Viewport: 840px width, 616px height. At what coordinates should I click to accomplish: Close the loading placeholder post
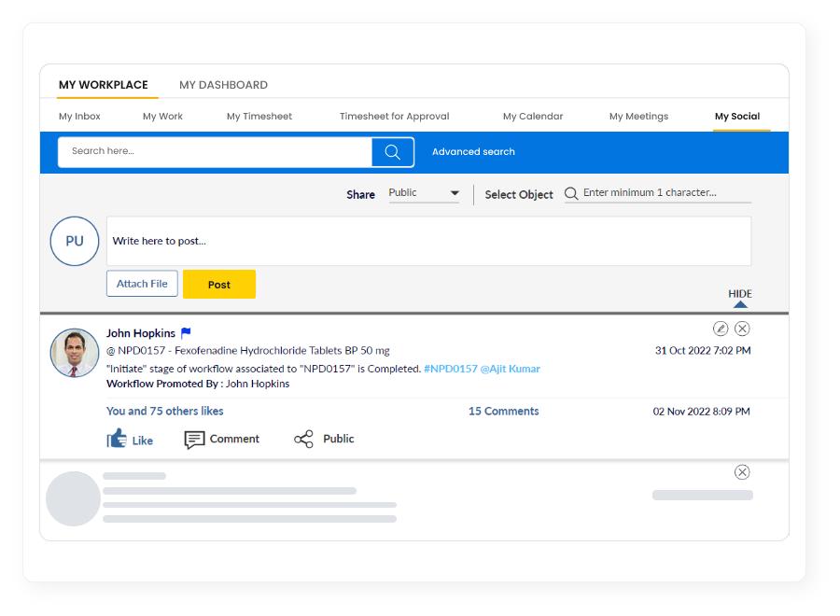coord(742,472)
